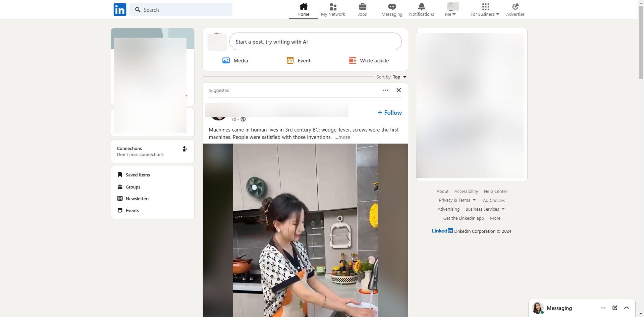Open the three-dot menu on suggested post
The image size is (644, 317).
386,90
